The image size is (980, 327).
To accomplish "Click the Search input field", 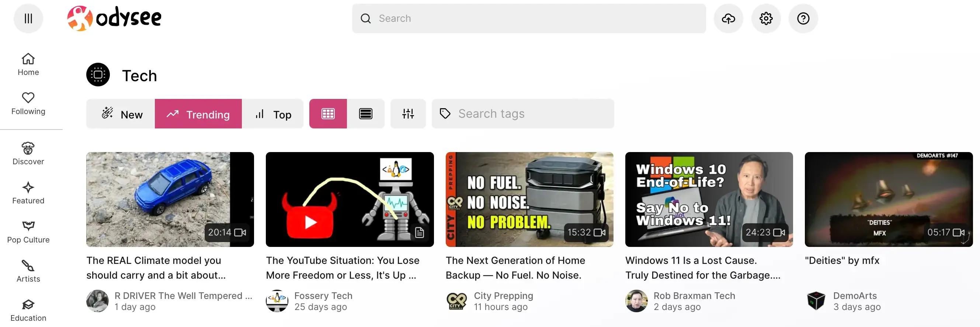I will pyautogui.click(x=528, y=18).
